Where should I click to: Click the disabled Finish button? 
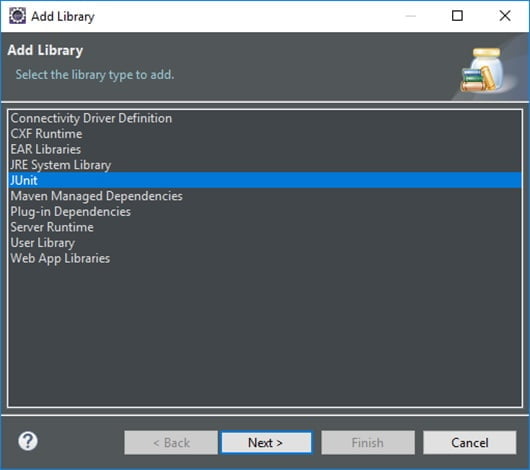[x=368, y=443]
